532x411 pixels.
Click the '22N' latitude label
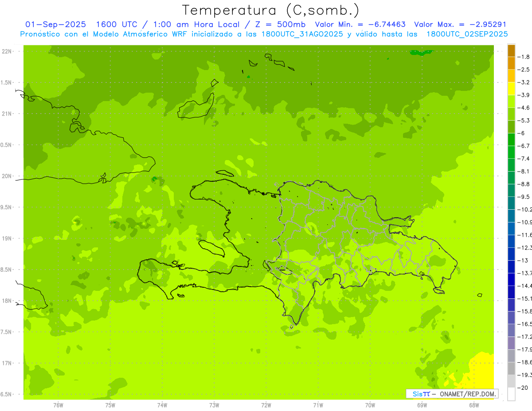click(7, 51)
